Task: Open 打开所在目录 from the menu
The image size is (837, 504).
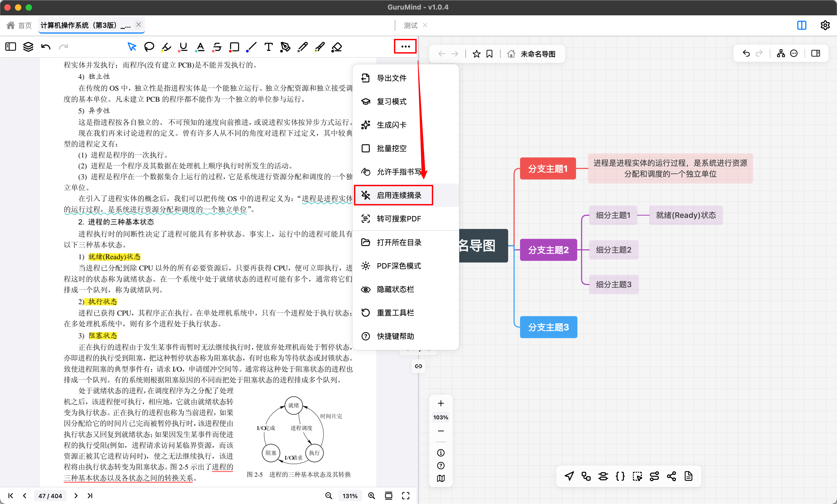Action: (399, 242)
